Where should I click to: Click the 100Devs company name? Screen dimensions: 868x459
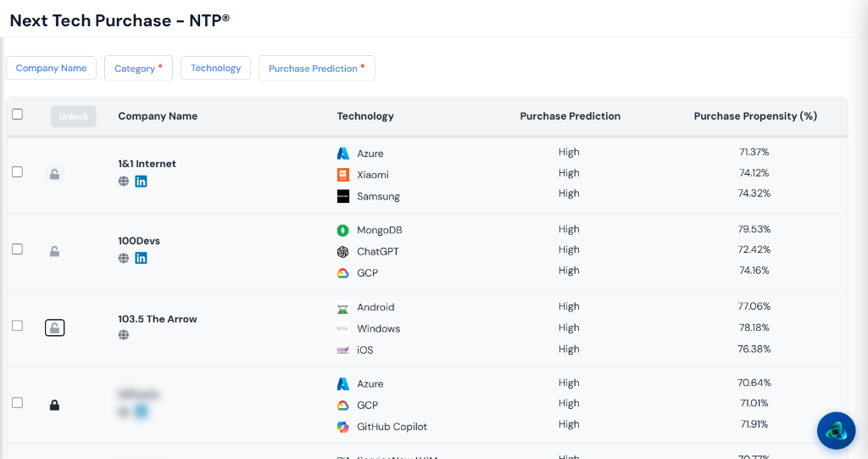[139, 241]
